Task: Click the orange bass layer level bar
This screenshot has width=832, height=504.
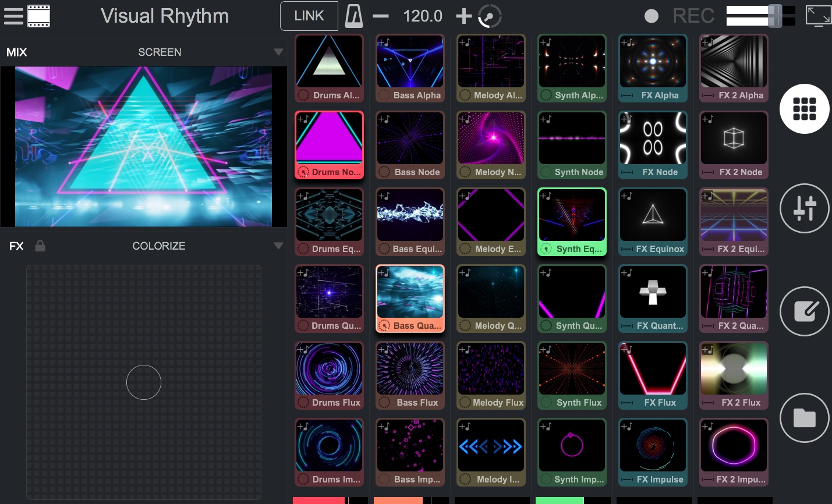Action: coord(398,501)
